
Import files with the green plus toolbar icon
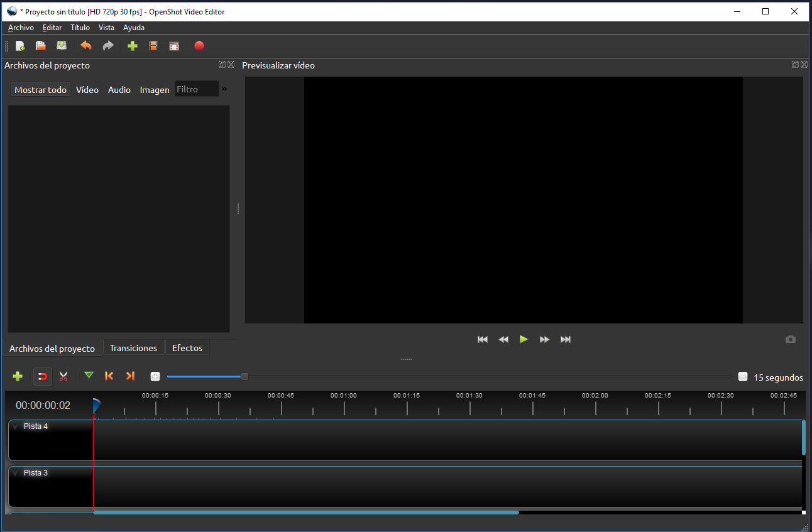[x=133, y=45]
